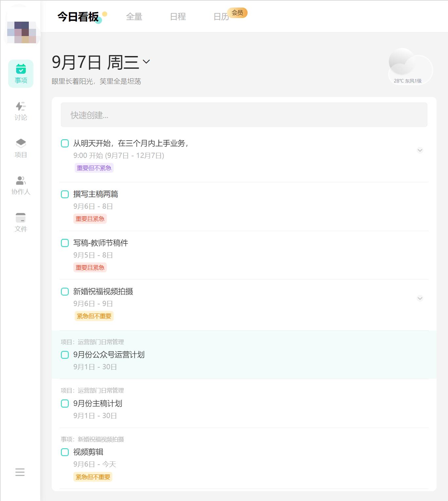Open the hamburger menu at sidebar bottom

(20, 472)
